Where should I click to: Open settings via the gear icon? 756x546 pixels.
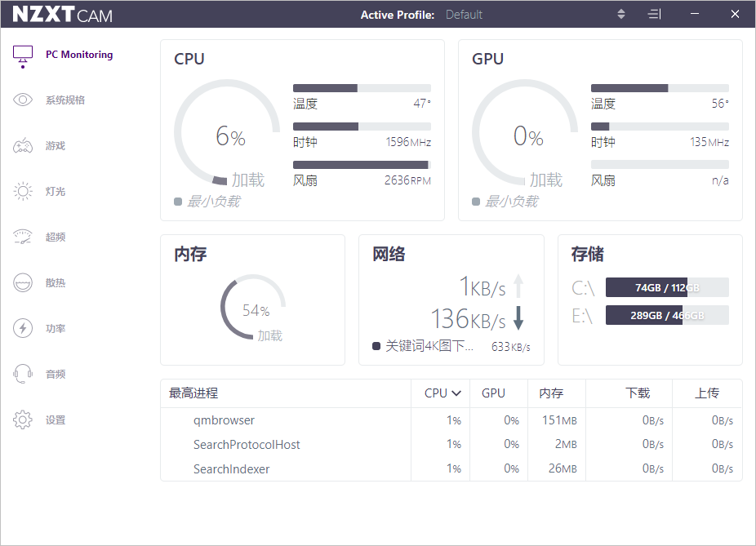coord(23,420)
